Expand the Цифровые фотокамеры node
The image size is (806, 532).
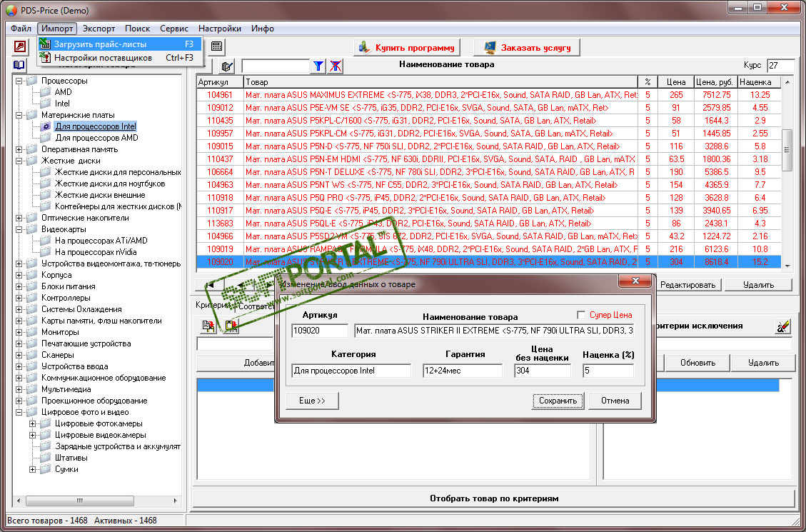pyautogui.click(x=32, y=423)
